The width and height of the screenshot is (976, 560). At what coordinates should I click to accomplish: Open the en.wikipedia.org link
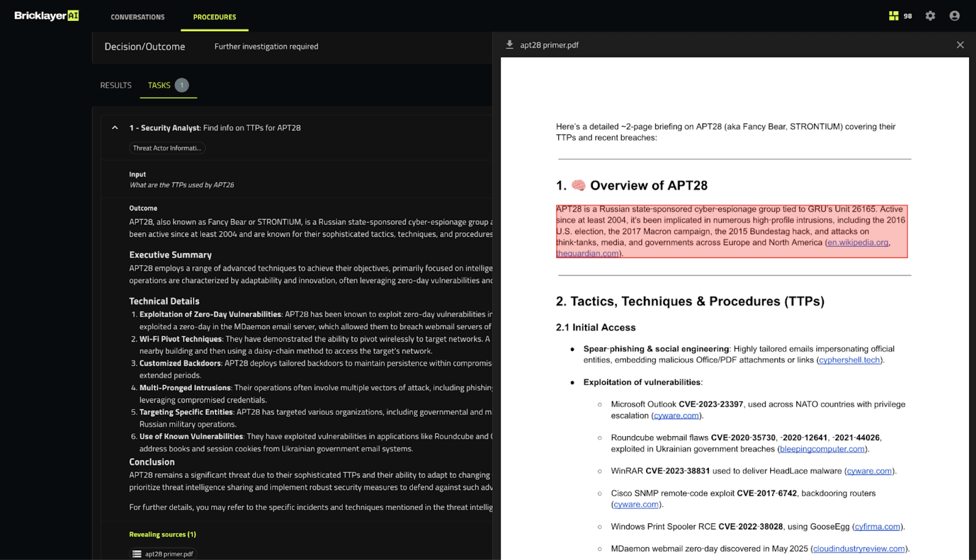(857, 242)
